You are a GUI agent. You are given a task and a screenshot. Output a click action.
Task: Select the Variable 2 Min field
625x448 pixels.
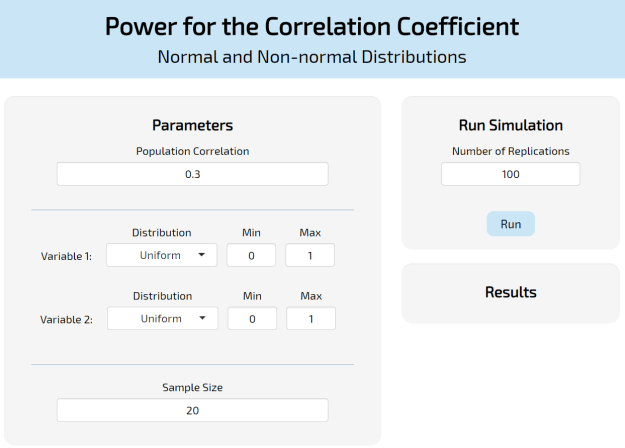(x=251, y=319)
